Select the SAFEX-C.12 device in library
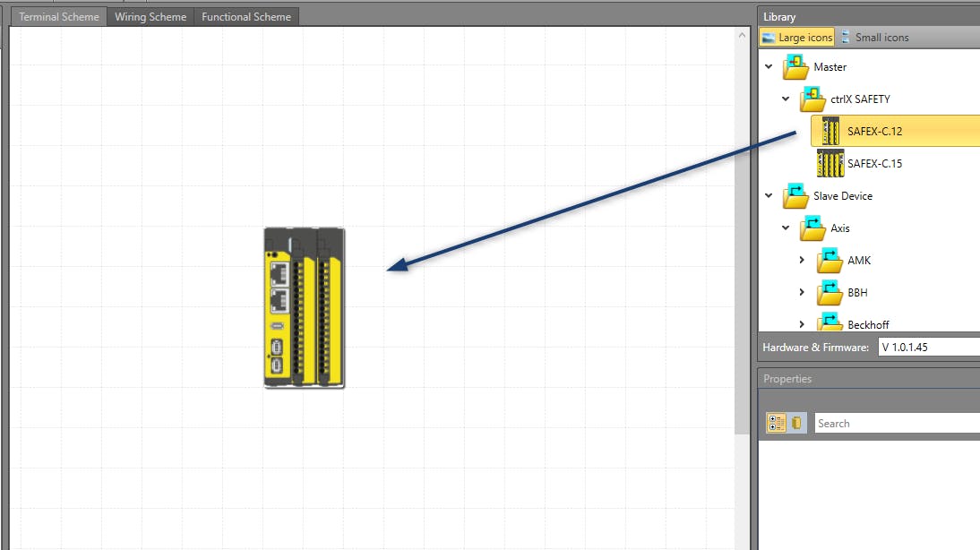This screenshot has width=980, height=550. click(x=874, y=132)
